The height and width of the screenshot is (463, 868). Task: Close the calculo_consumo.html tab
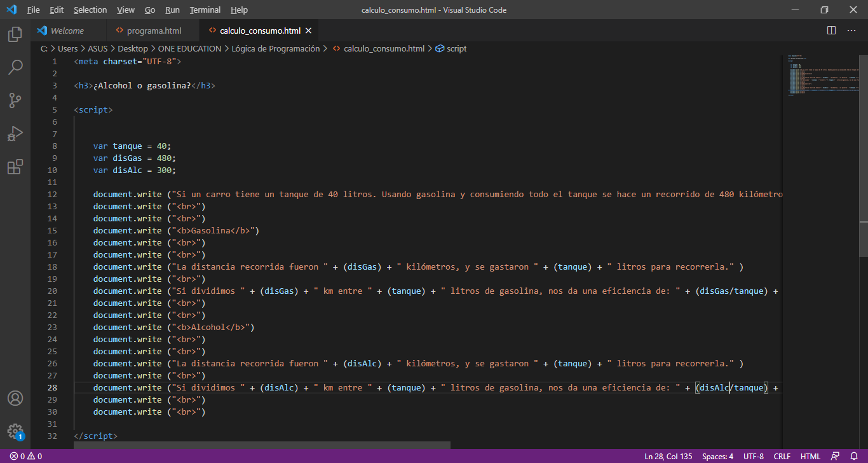click(x=308, y=31)
